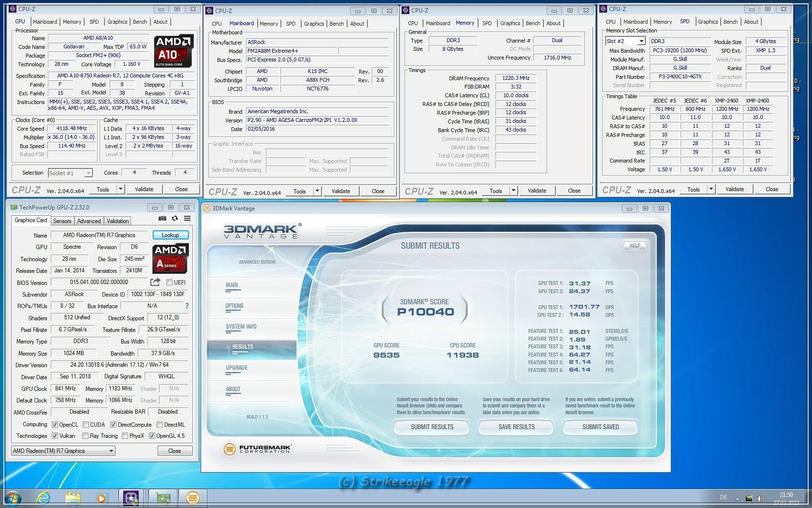This screenshot has width=812, height=508.
Task: Click the BIOS Version field value
Action: [x=99, y=282]
